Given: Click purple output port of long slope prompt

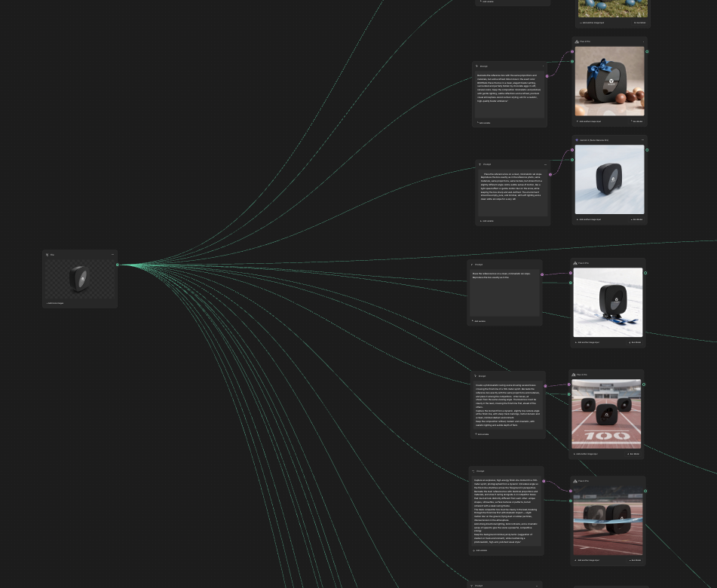Looking at the screenshot, I should pyautogui.click(x=550, y=174).
